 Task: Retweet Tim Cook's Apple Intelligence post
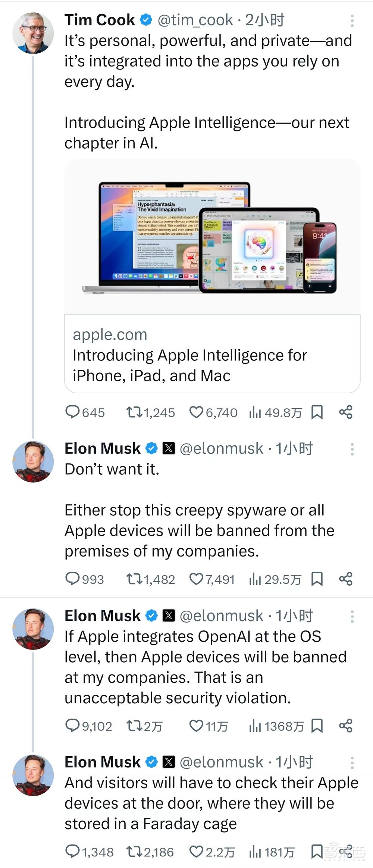(134, 412)
